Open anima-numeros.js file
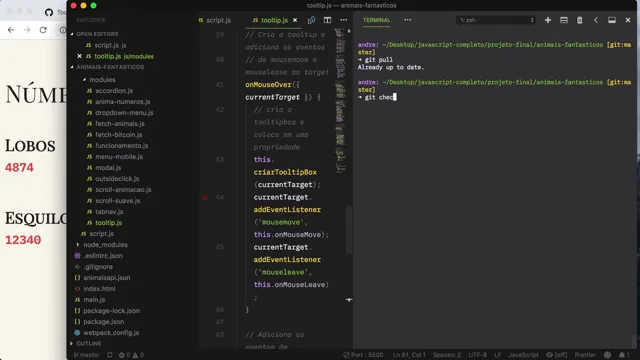Image resolution: width=640 pixels, height=360 pixels. click(x=118, y=102)
